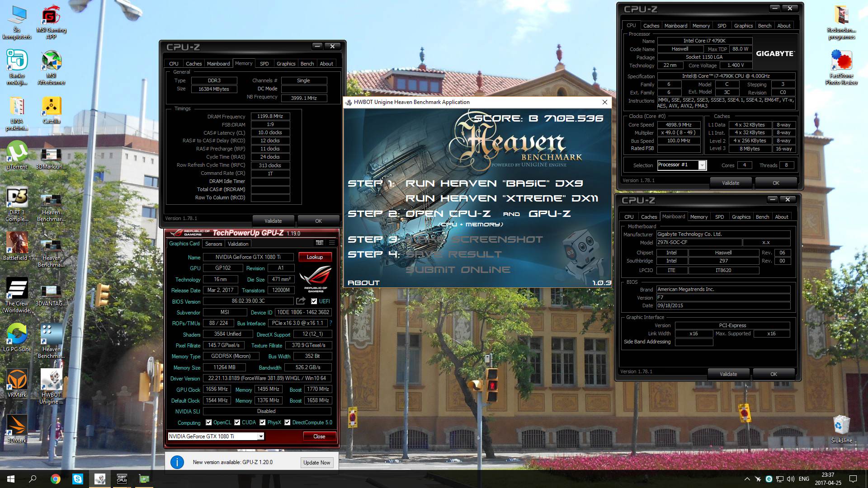This screenshot has height=488, width=868.
Task: Open Redundan... programos desktop icon
Action: [x=841, y=23]
